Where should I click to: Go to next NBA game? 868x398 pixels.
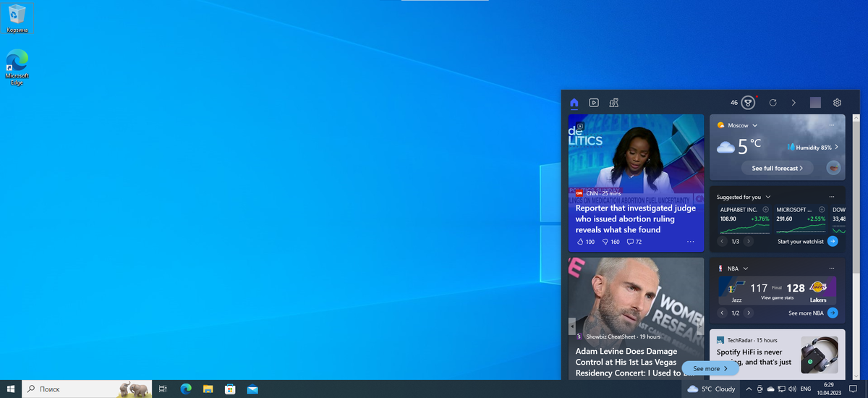coord(749,313)
